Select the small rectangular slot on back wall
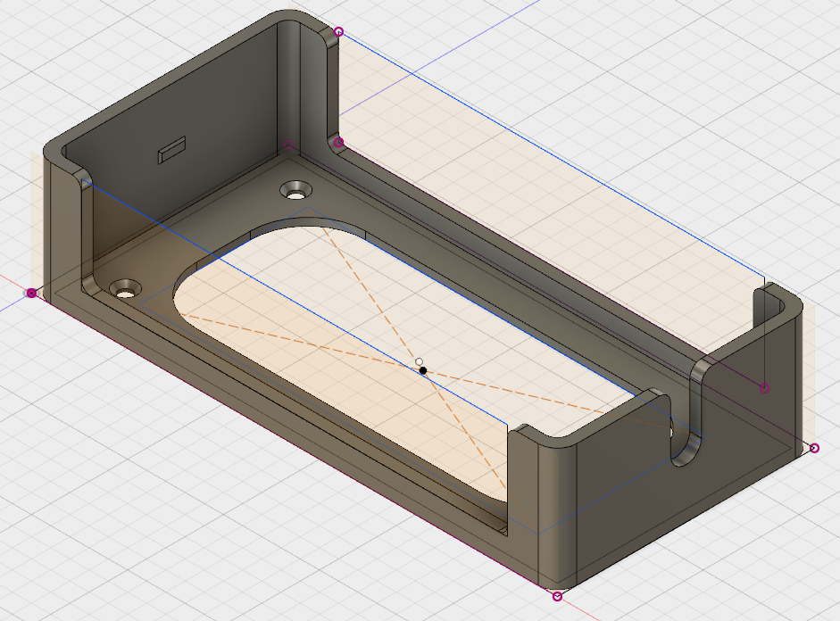Image resolution: width=840 pixels, height=621 pixels. 171,150
